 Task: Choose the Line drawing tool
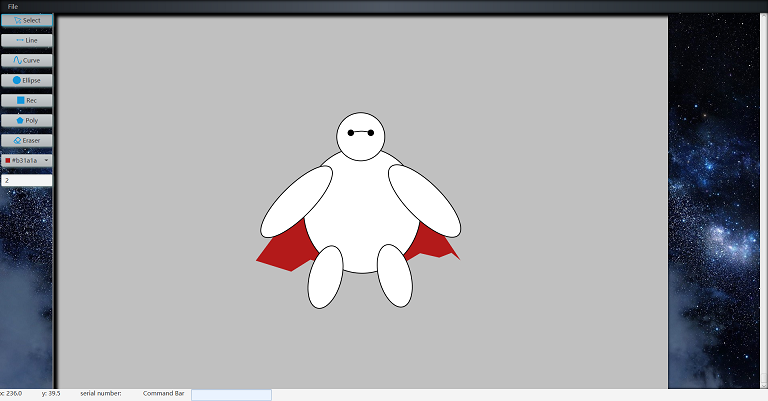[x=26, y=41]
